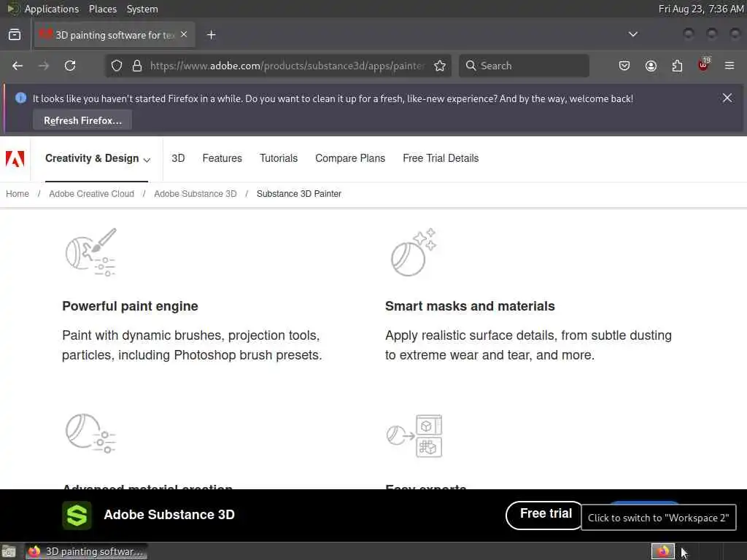Click the Substance 3D Painter breadcrumb text
The image size is (747, 560).
[298, 194]
